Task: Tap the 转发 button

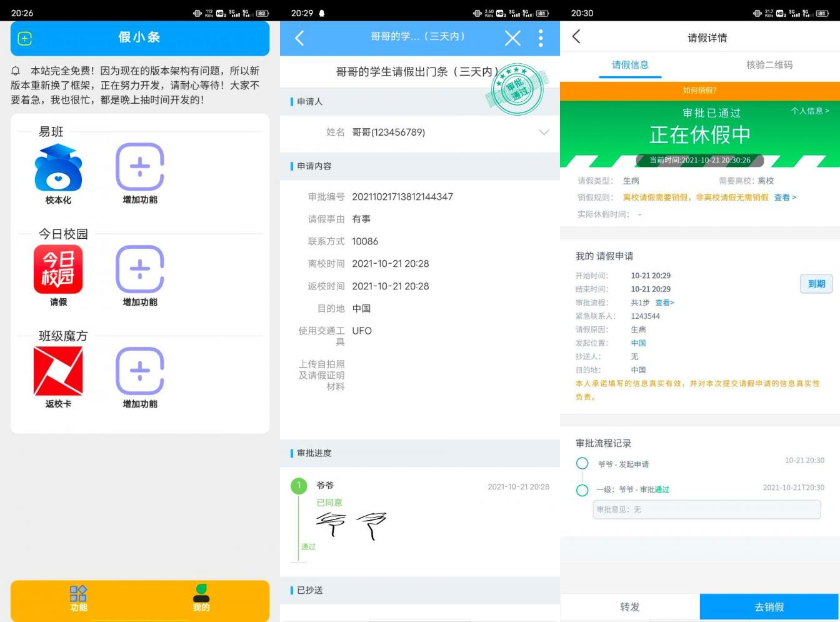Action: tap(629, 606)
